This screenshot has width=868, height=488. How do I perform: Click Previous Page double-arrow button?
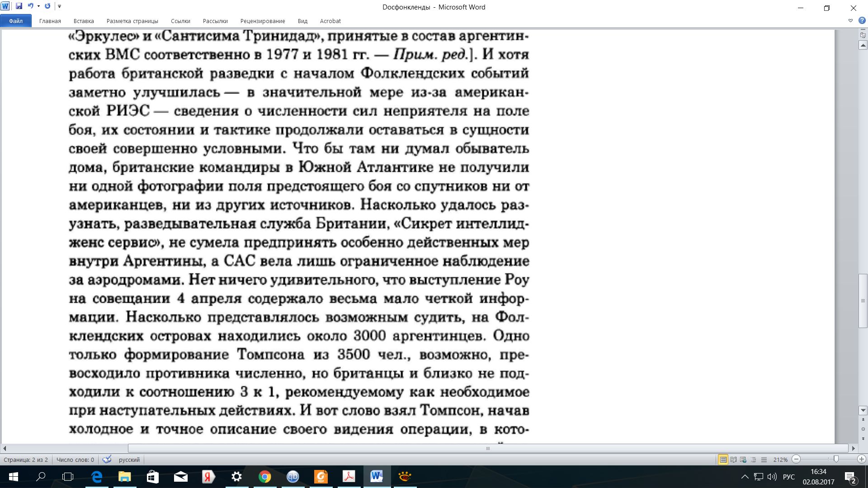pos(863,420)
